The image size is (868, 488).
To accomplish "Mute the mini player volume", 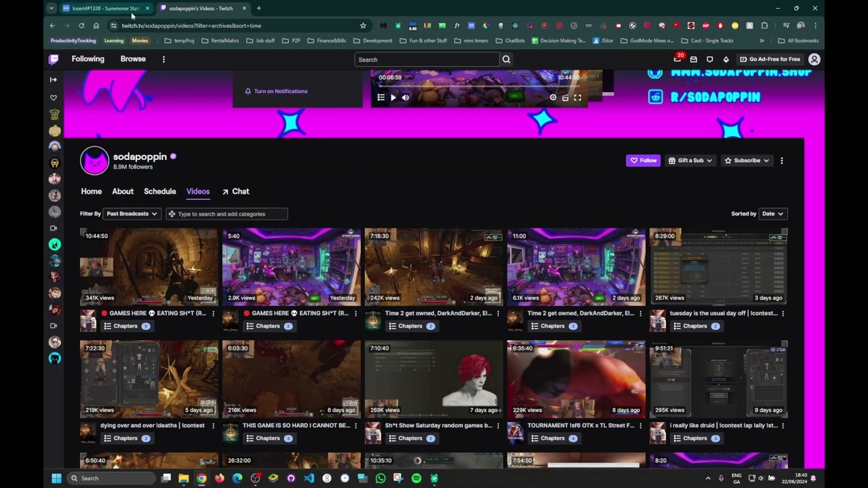I will 406,98.
